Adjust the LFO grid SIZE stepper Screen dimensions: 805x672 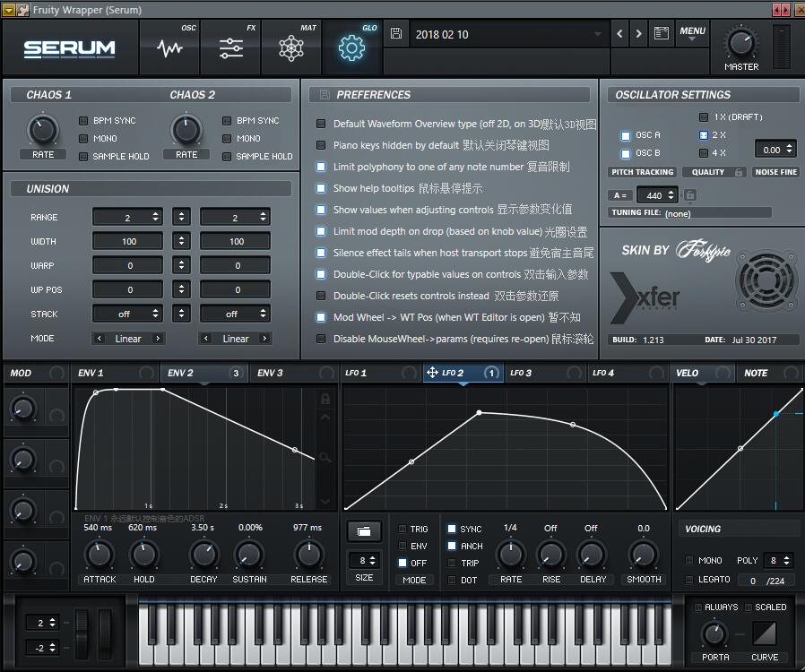372,560
